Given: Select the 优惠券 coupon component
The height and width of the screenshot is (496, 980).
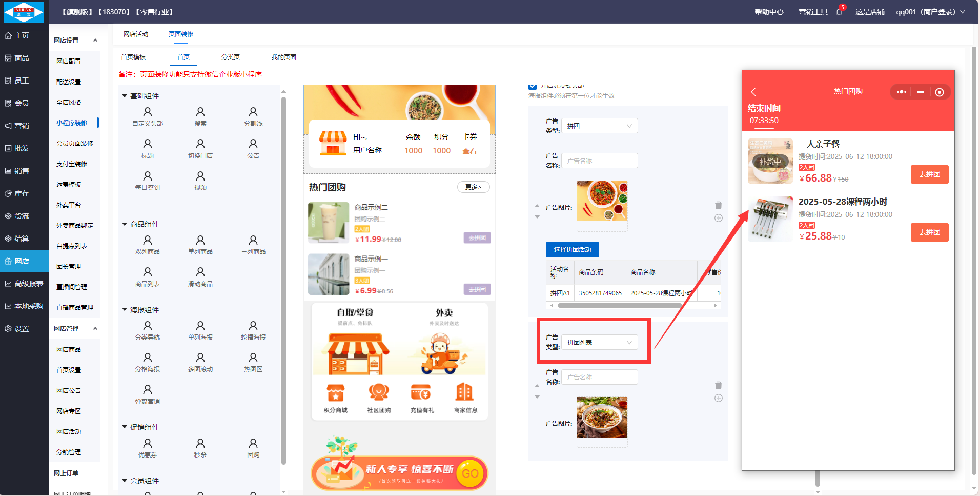Looking at the screenshot, I should click(x=147, y=448).
